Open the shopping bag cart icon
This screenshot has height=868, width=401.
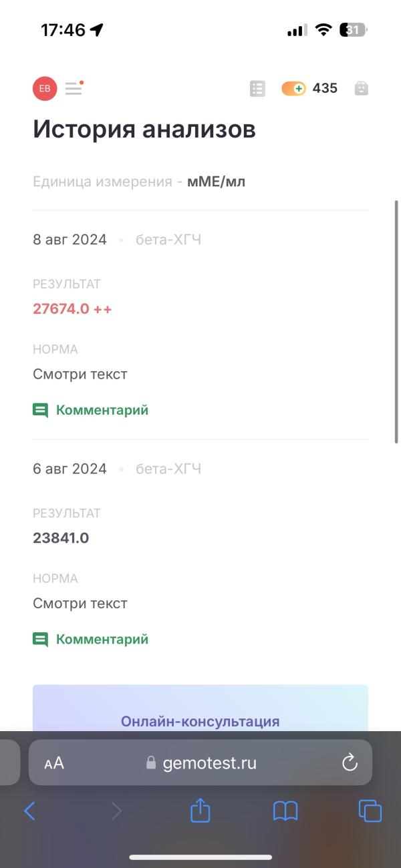click(x=361, y=88)
